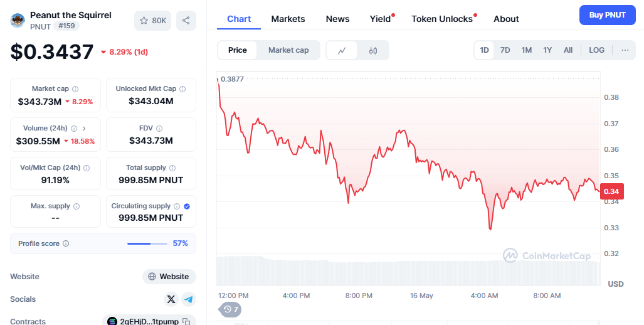Switch to the candlestick chart icon
This screenshot has height=325, width=644.
[373, 50]
